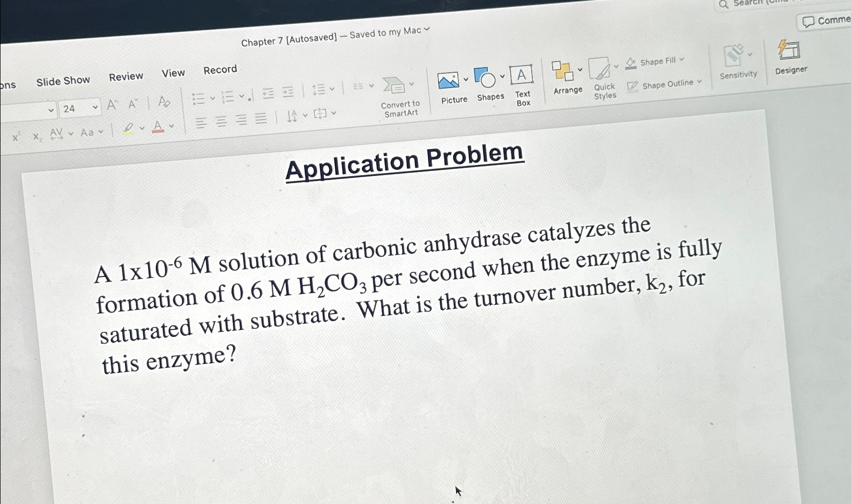
Task: Apply the text highlight color
Action: [x=128, y=129]
